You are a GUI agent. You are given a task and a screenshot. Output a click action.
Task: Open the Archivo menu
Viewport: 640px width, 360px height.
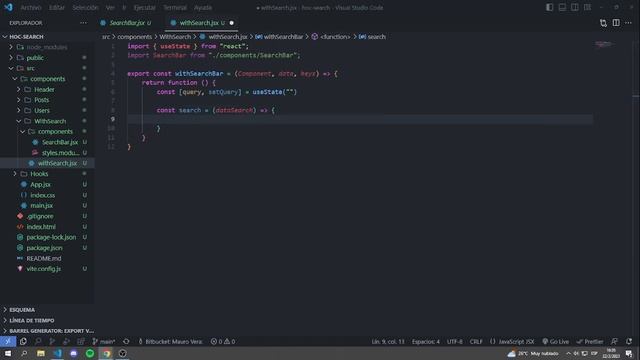pos(31,7)
